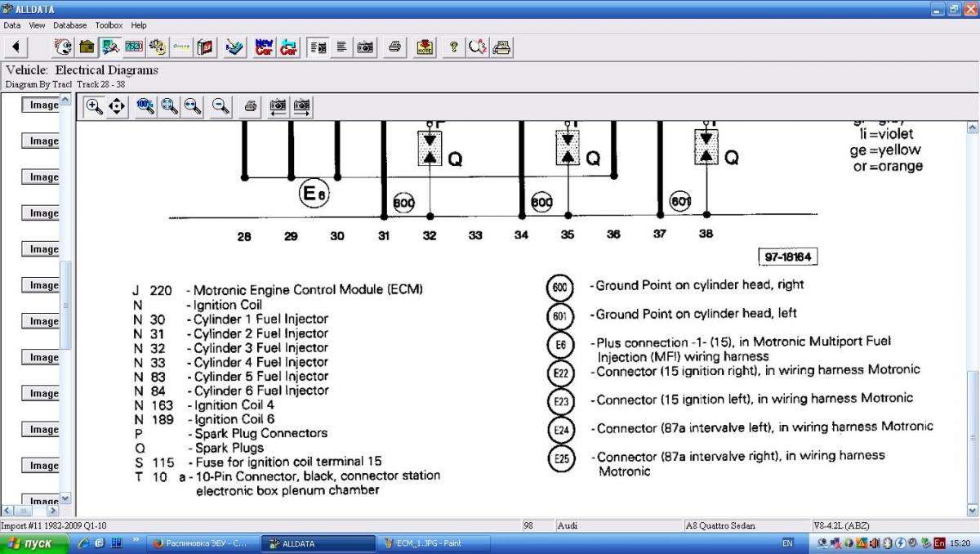This screenshot has width=980, height=554.
Task: Open the Data menu
Action: [x=12, y=25]
